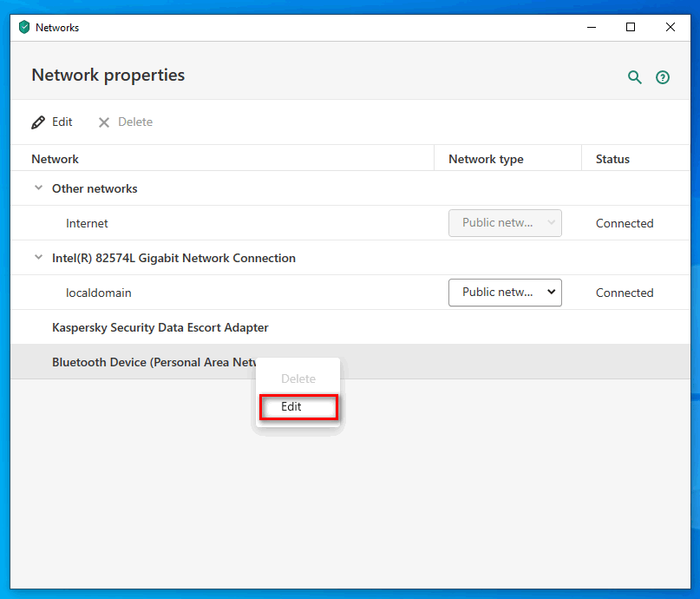Click the X Delete icon in toolbar
The height and width of the screenshot is (599, 700).
104,122
